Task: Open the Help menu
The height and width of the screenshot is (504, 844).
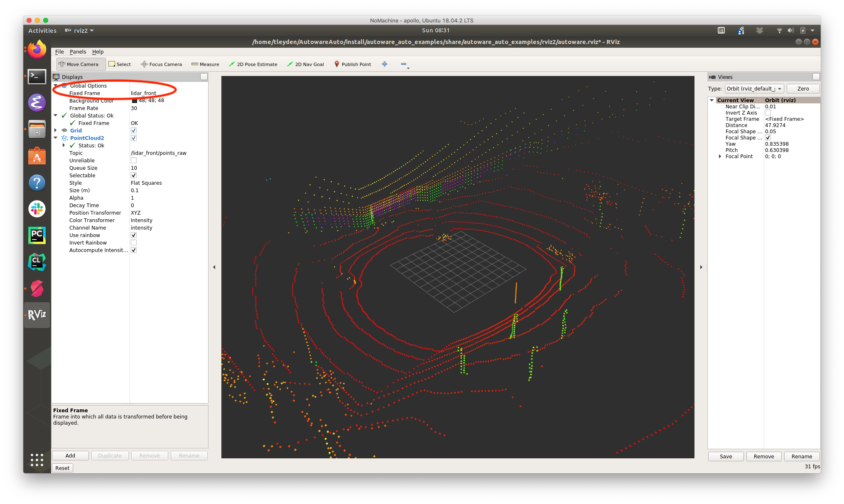Action: [x=98, y=51]
